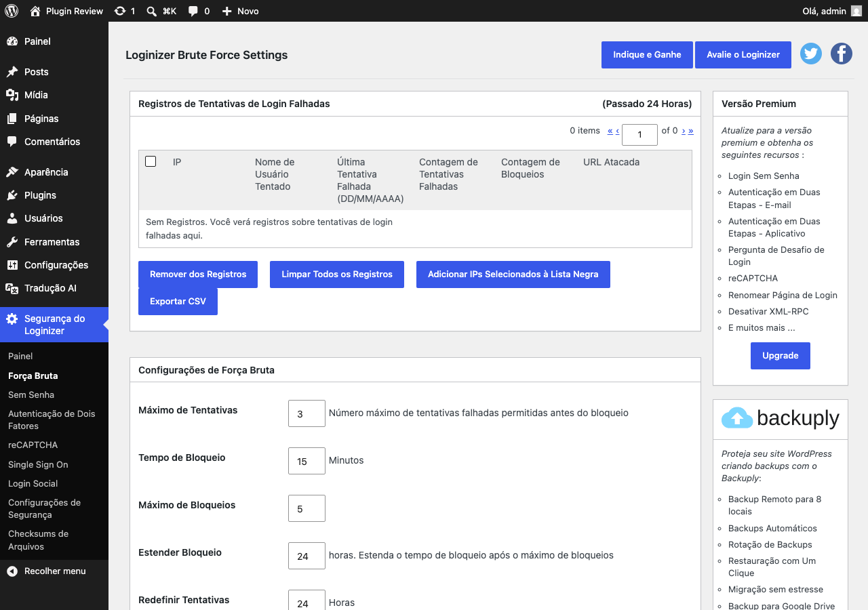Click the premium Upgrade button
Image resolution: width=868 pixels, height=610 pixels.
pos(781,356)
